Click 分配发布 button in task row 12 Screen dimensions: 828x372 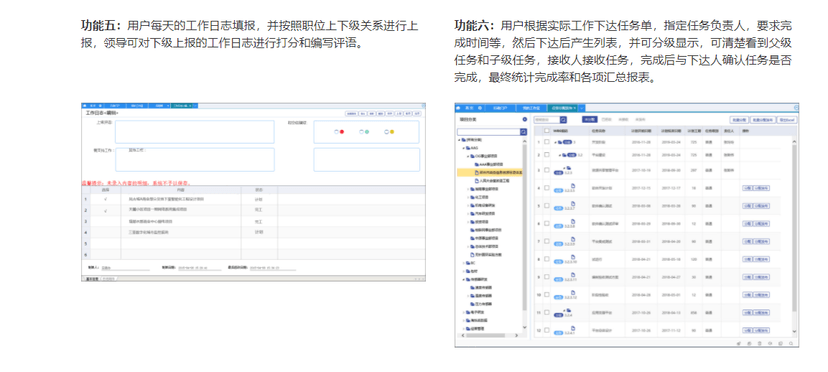(x=761, y=330)
